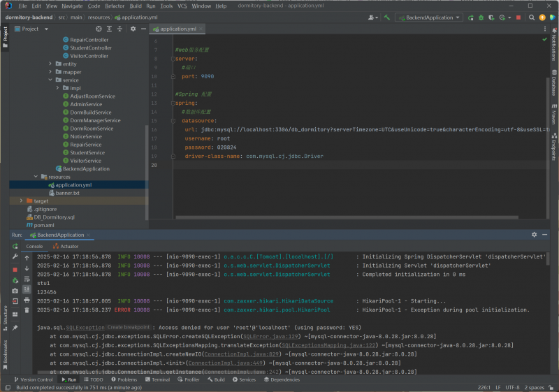The image size is (559, 392).
Task: Click the IDE update notification icon
Action: (542, 17)
